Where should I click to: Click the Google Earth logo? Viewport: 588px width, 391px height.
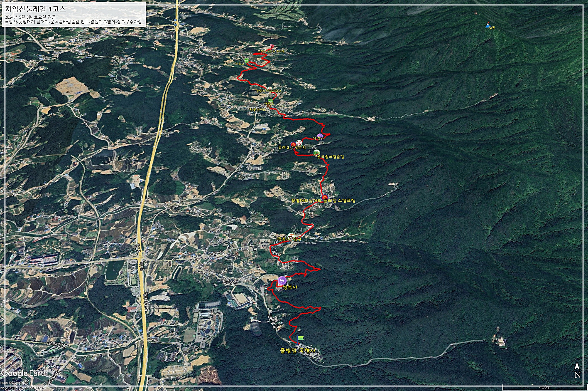(24, 373)
